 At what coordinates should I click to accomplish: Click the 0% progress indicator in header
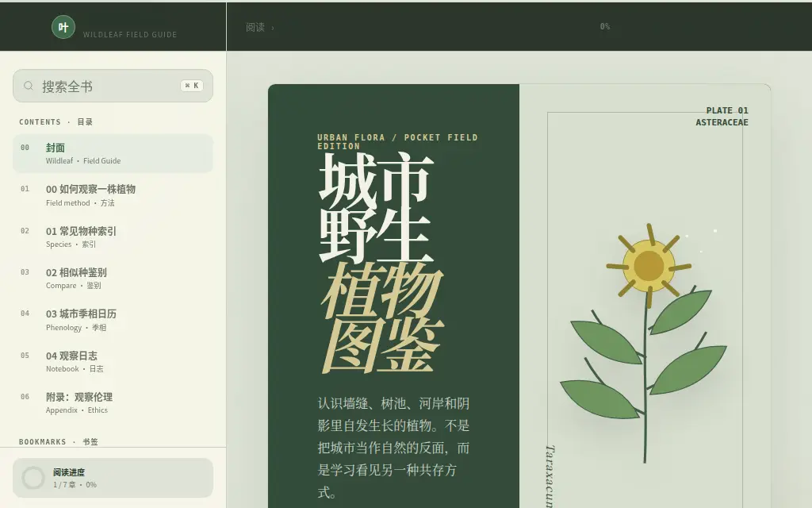(605, 26)
